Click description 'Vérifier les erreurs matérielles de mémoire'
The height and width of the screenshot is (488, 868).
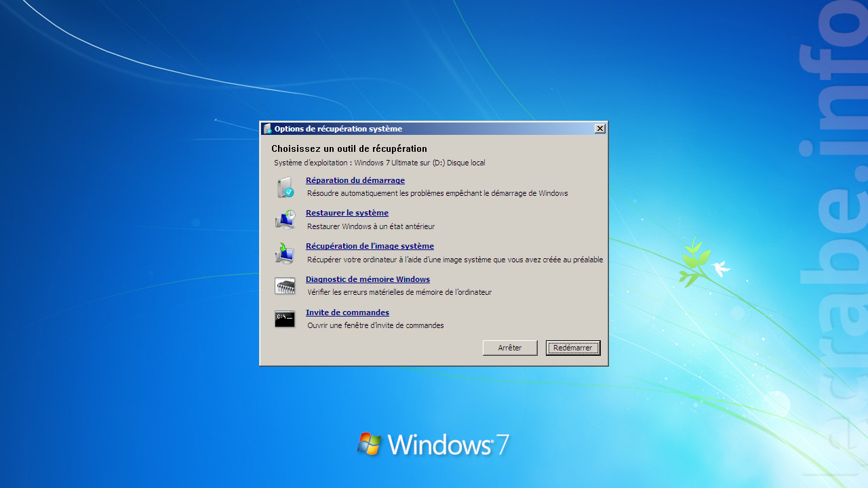click(x=376, y=293)
